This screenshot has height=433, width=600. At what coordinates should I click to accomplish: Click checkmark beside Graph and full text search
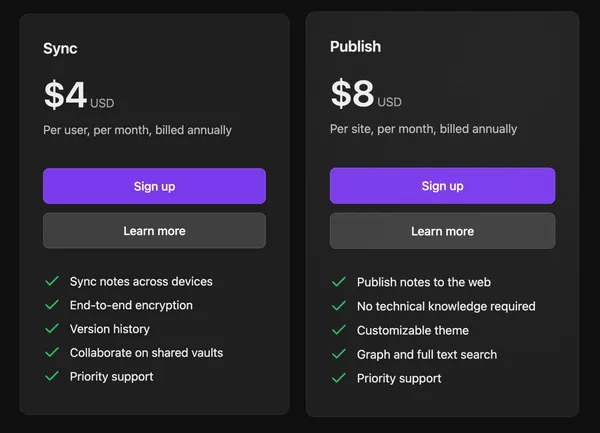[339, 354]
